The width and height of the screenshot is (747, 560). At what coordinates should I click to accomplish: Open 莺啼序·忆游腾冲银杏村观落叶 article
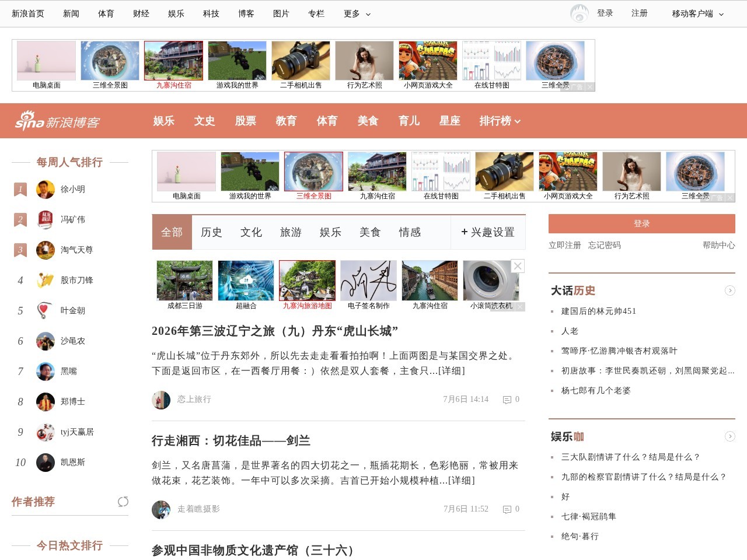point(619,351)
